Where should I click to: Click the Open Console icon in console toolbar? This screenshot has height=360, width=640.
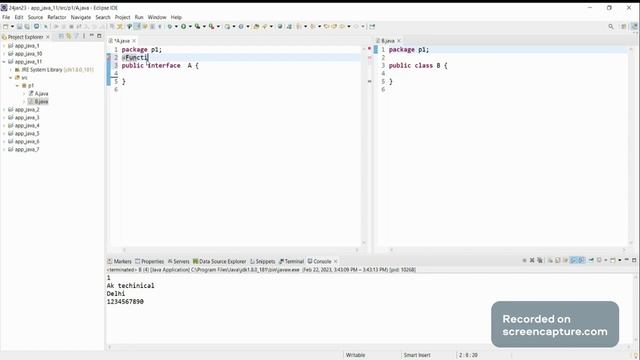[613, 260]
